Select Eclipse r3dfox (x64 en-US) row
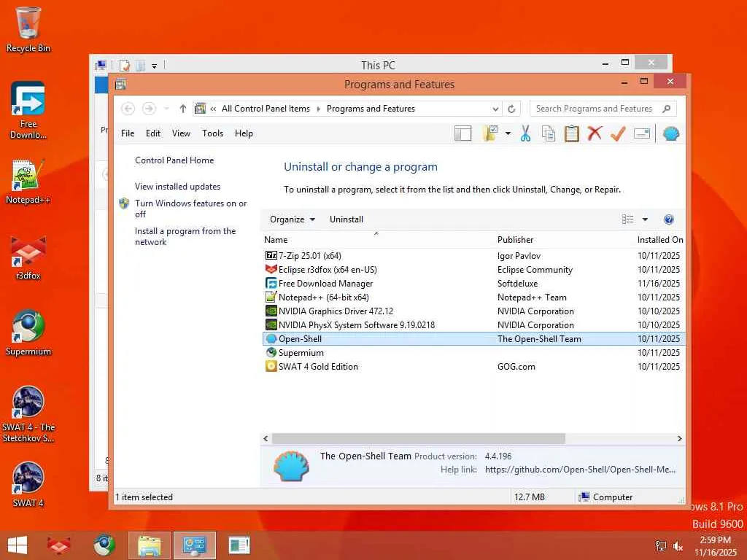 [473, 270]
